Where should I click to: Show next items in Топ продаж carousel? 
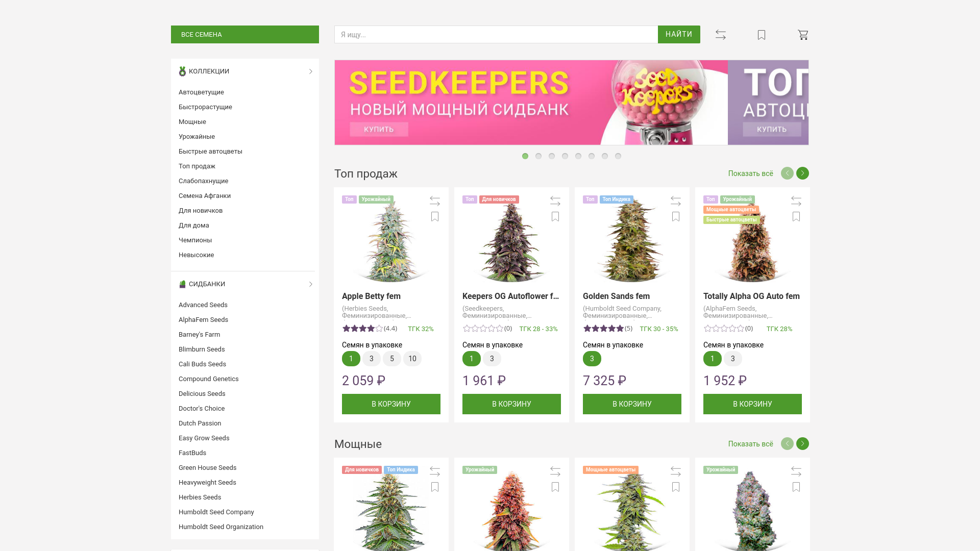802,173
